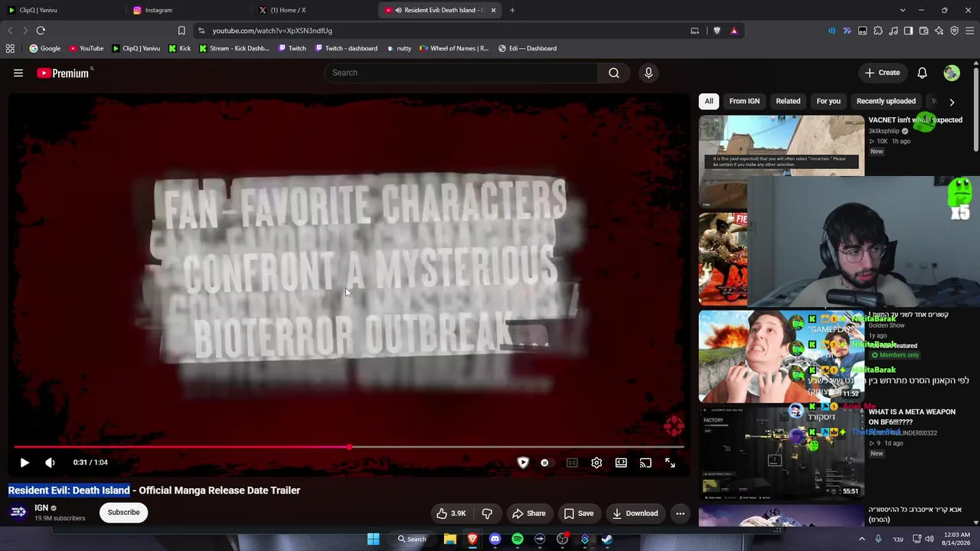Open the Wheel of Names bookmark
Image resolution: width=980 pixels, height=551 pixels.
click(454, 48)
